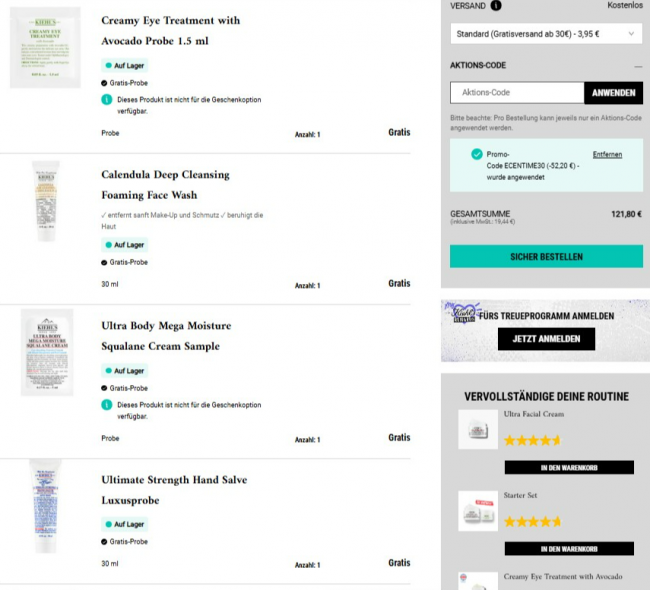
Task: Click the Kiehl's Rewards loyalty logo
Action: point(463,314)
